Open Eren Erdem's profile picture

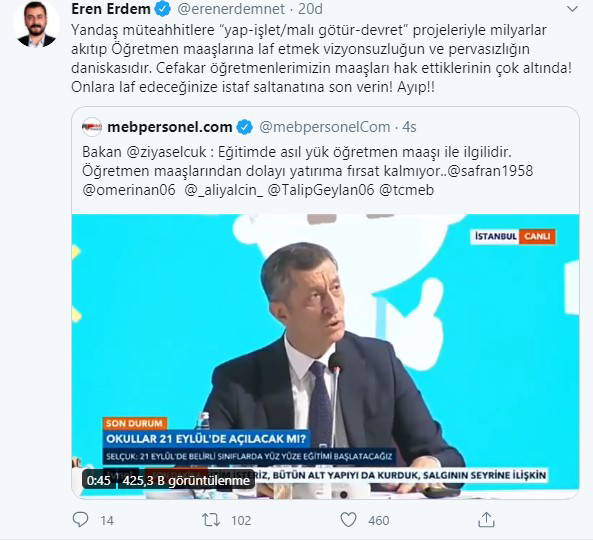coord(36,25)
